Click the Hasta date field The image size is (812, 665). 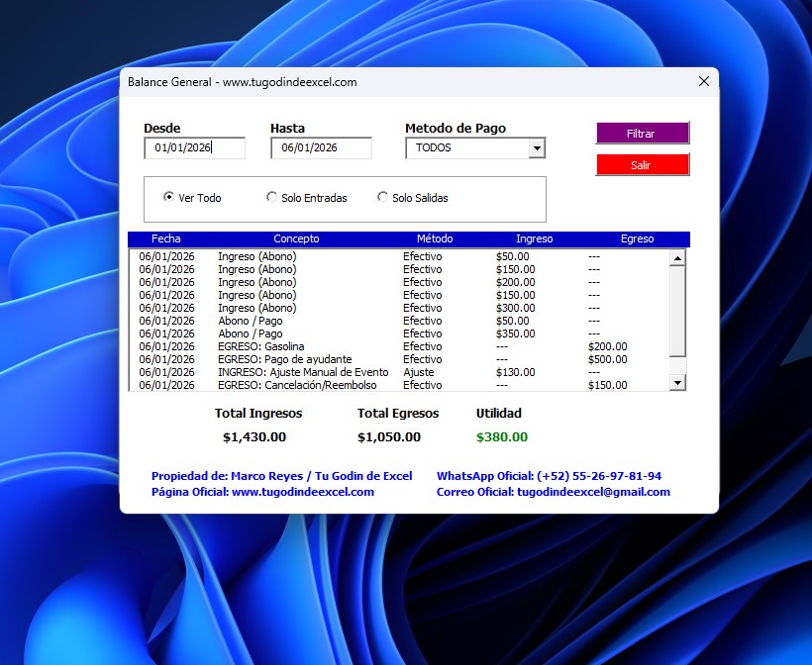click(x=321, y=148)
